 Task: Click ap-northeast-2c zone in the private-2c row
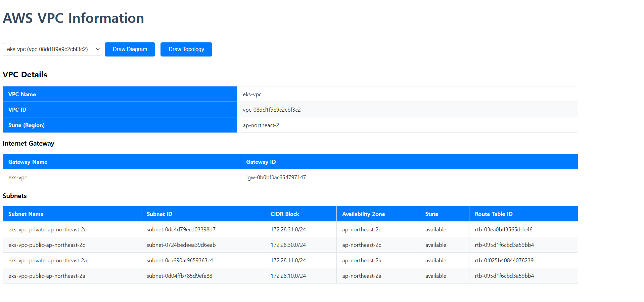[x=362, y=229]
